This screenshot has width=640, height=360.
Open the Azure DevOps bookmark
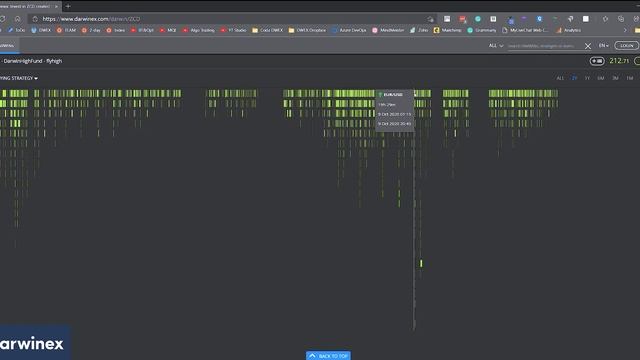pos(349,30)
